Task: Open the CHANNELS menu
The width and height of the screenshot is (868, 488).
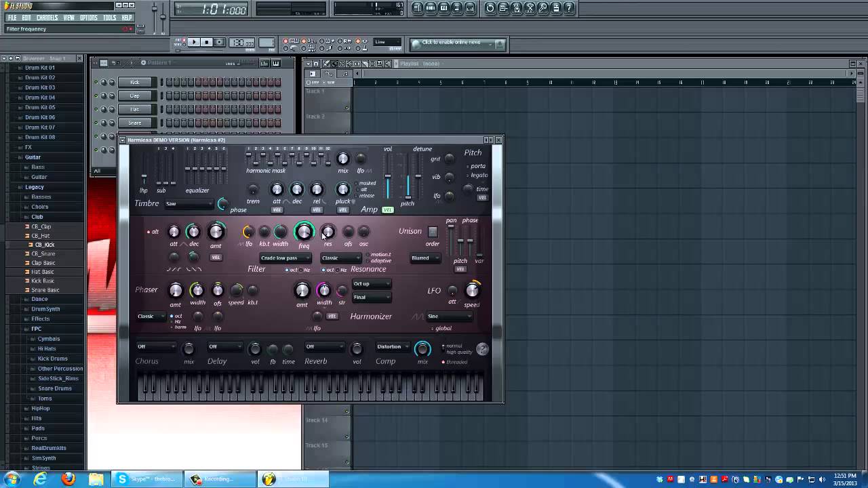Action: [47, 18]
